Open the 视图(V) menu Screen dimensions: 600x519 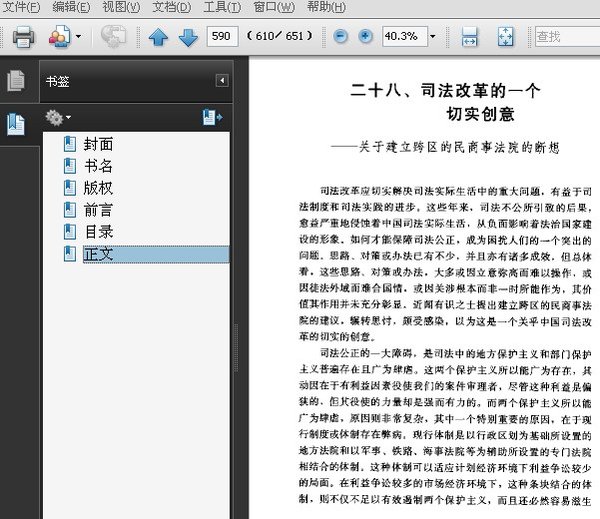coord(121,7)
